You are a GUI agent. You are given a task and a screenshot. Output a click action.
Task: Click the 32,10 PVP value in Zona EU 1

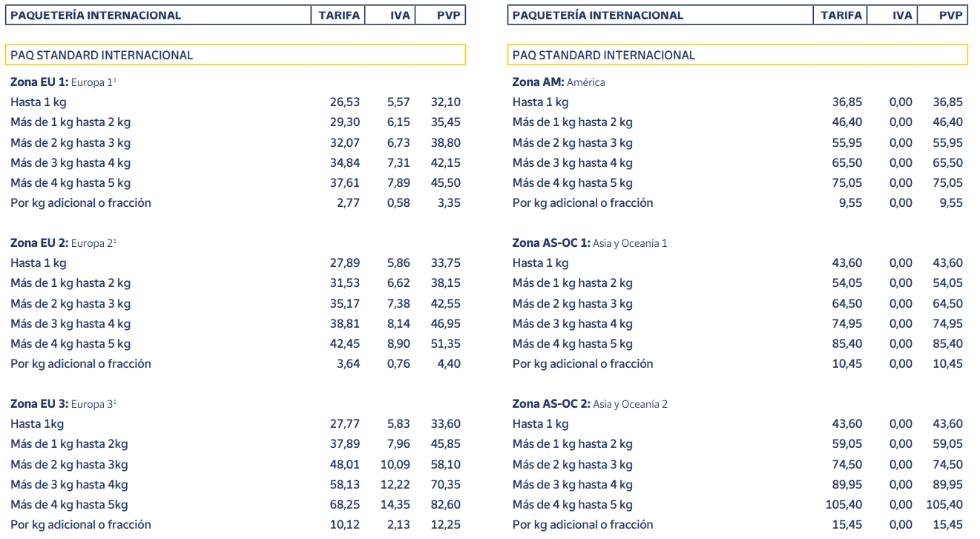pyautogui.click(x=445, y=102)
